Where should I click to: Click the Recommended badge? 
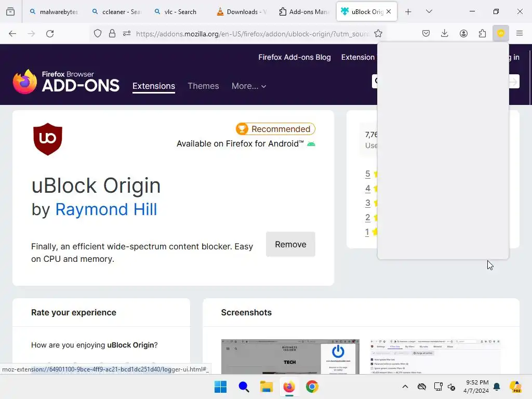point(275,129)
